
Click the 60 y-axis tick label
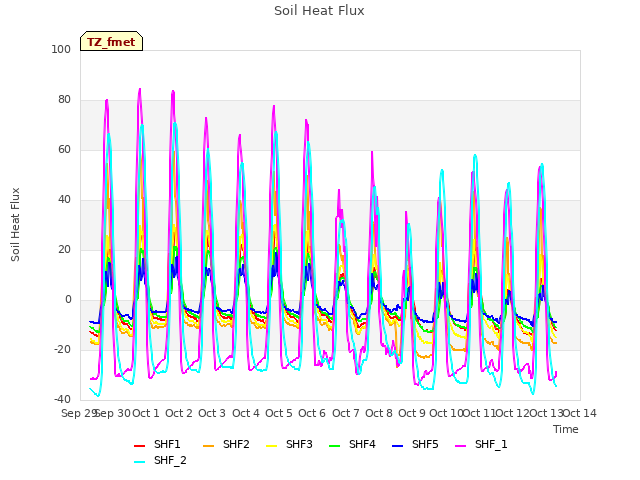[64, 149]
